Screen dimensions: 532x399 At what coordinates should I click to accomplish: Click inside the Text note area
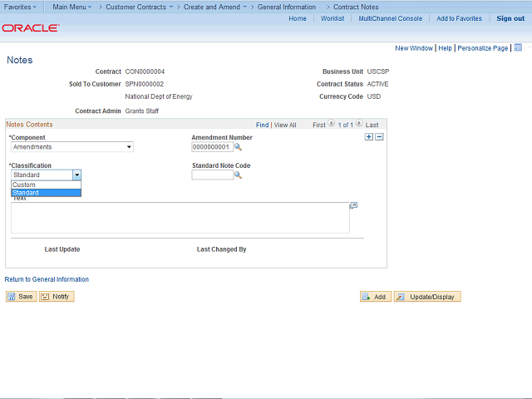click(x=180, y=218)
